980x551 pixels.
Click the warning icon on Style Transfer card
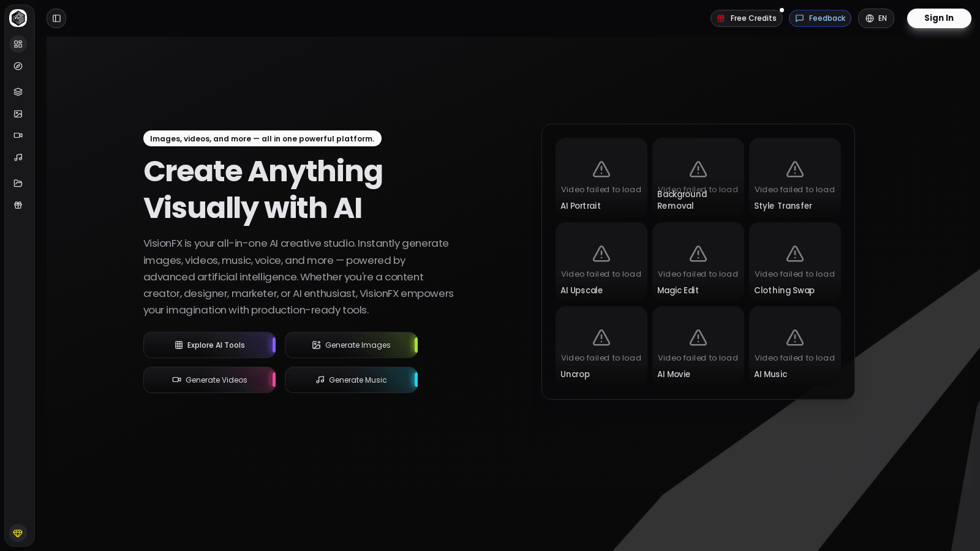coord(795,169)
